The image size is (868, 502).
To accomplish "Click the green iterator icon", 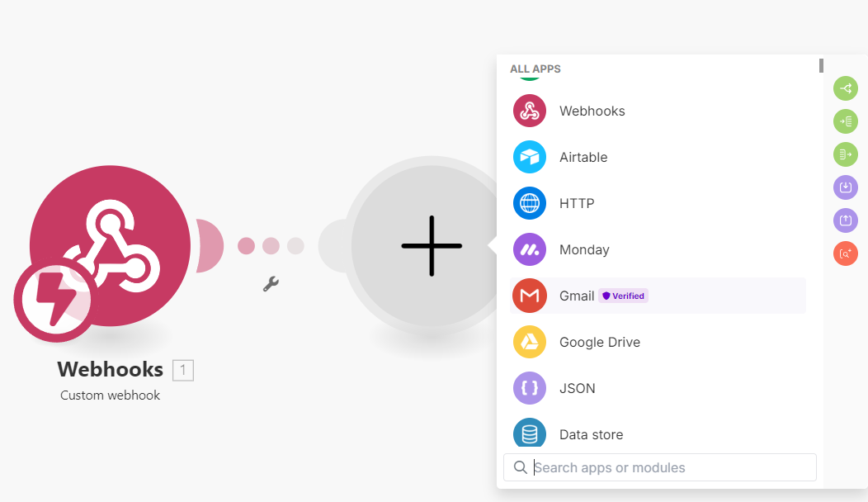I will click(x=846, y=154).
